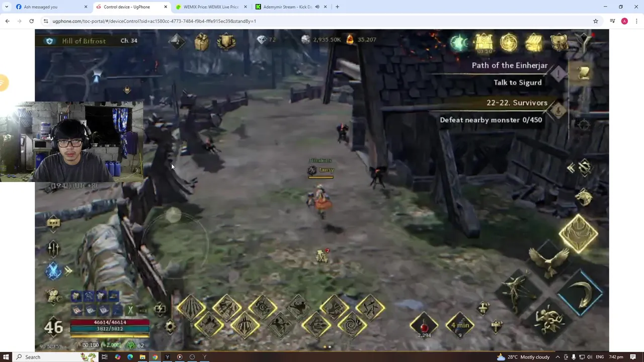Open the chat bubble icon in game
The height and width of the screenshot is (362, 644).
(53, 224)
